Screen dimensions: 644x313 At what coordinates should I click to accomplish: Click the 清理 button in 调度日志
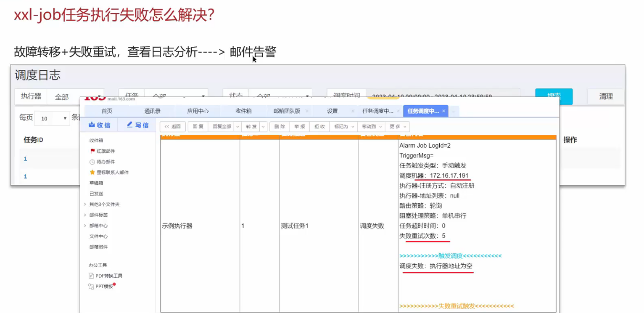point(606,97)
